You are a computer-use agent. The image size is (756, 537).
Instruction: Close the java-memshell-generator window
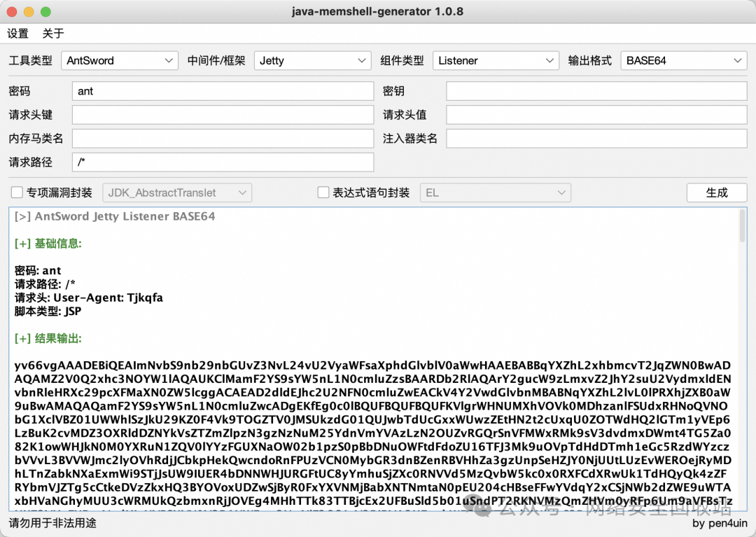12,12
